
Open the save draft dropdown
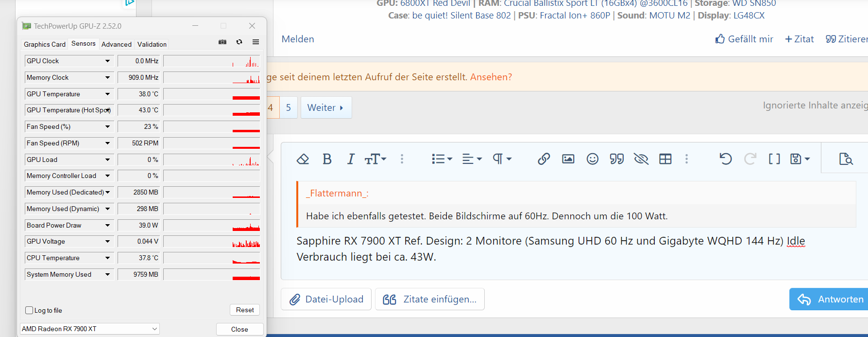[800, 159]
